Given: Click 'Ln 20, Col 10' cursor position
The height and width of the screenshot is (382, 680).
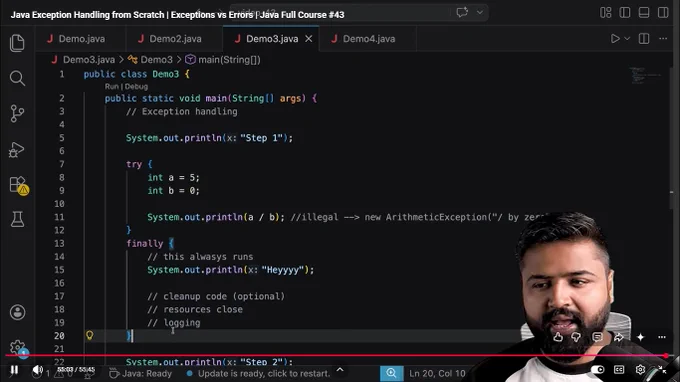Looking at the screenshot, I should (437, 373).
